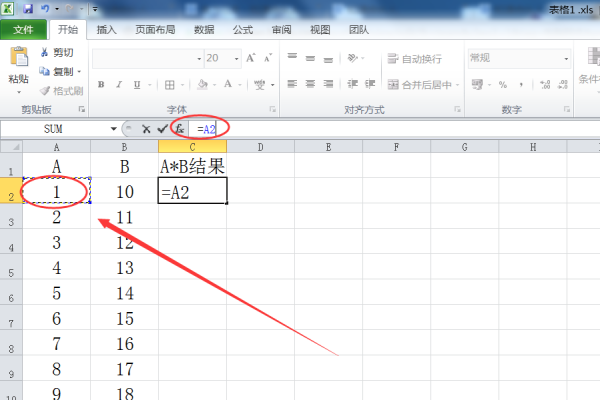This screenshot has width=600, height=400.
Task: Toggle bold formatting B
Action: pos(101,85)
